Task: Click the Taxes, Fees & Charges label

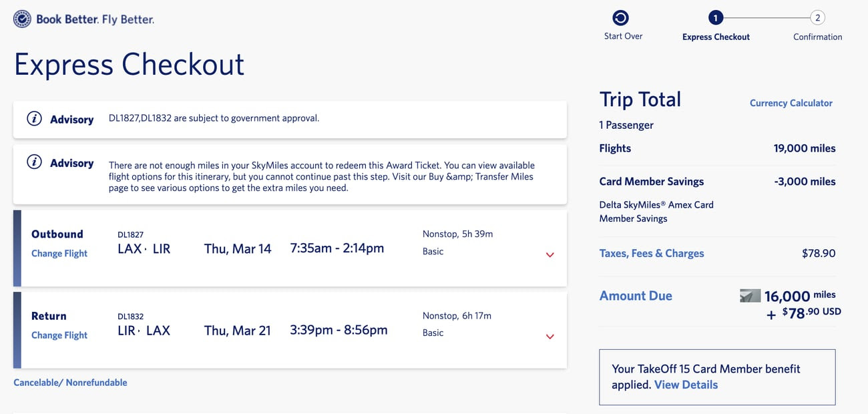Action: coord(651,253)
